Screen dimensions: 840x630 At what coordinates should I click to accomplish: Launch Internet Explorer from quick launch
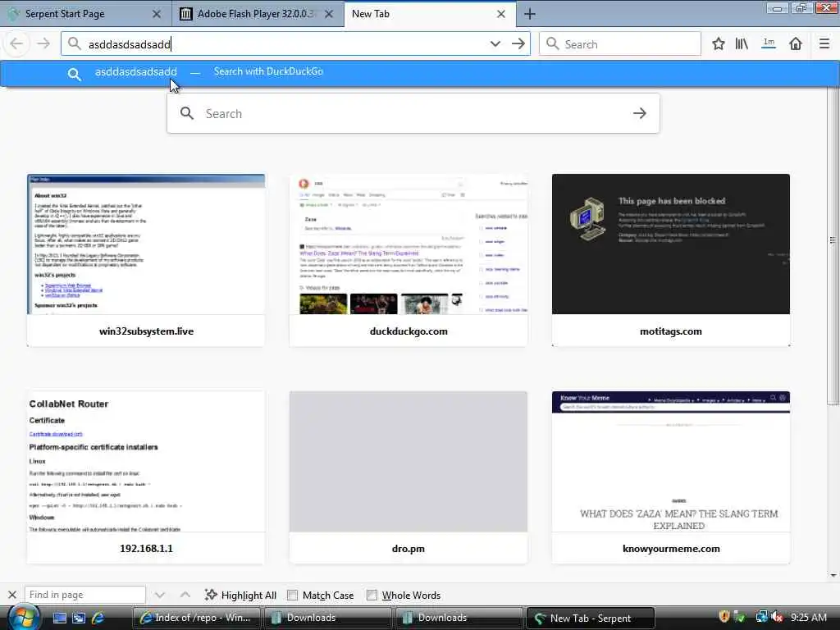tap(98, 618)
